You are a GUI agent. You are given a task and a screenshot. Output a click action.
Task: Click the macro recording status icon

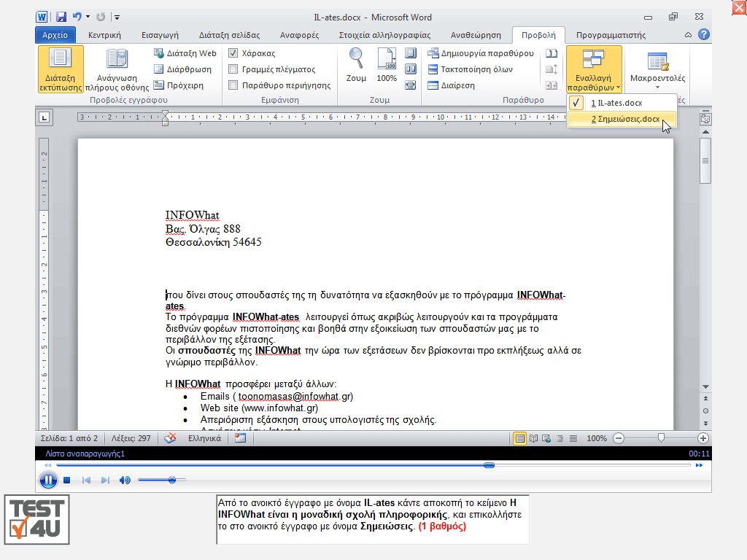240,438
